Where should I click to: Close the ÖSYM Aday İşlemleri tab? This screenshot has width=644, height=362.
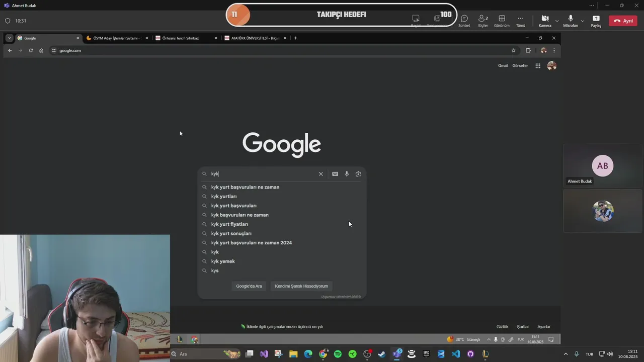pos(147,38)
